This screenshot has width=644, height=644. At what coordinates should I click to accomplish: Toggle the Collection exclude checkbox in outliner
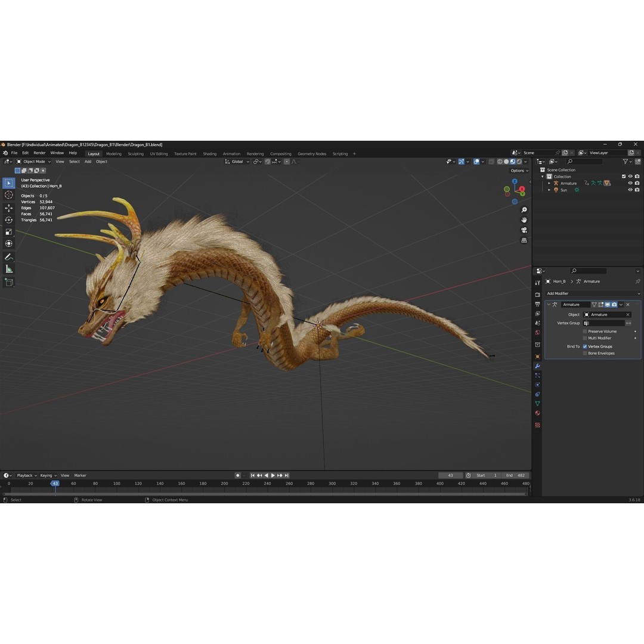click(624, 177)
